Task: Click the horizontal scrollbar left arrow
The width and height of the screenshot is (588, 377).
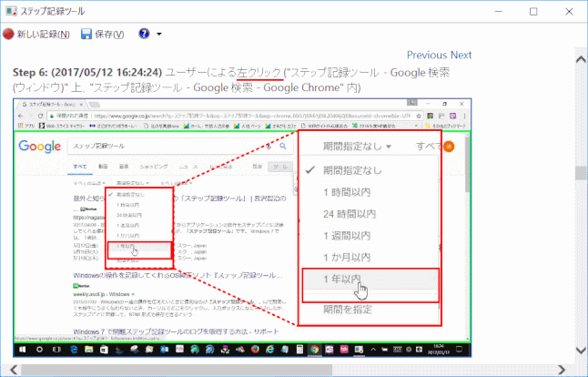Action: [x=14, y=370]
